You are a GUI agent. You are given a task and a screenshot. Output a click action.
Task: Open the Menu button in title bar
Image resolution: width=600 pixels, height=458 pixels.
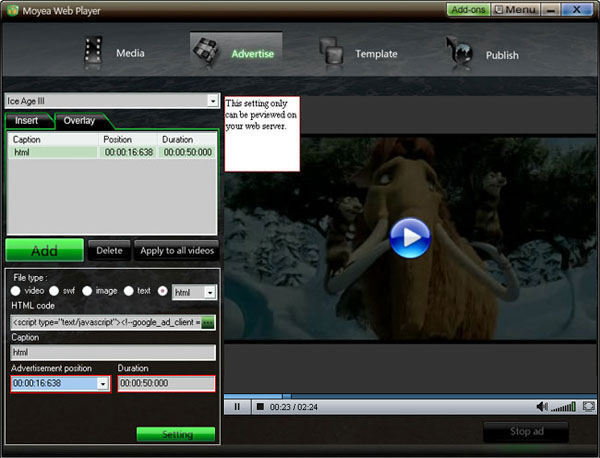coord(515,10)
